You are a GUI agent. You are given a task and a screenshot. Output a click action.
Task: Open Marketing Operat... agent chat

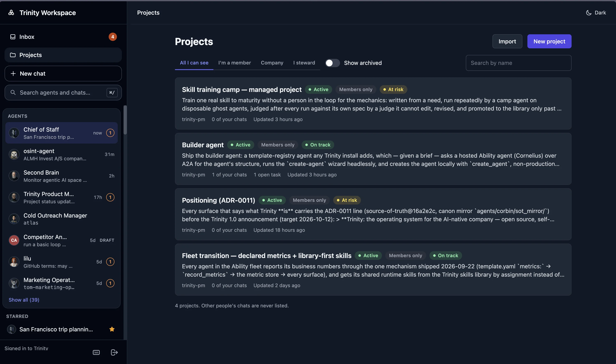click(x=61, y=283)
